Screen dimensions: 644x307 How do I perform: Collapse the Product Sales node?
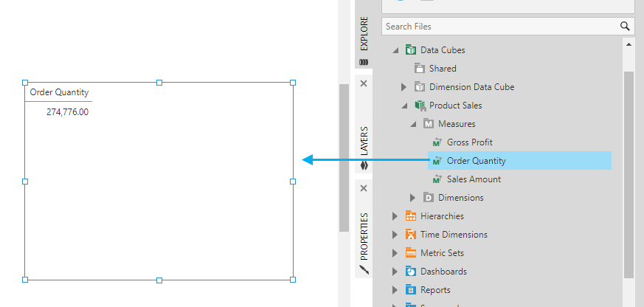point(404,106)
